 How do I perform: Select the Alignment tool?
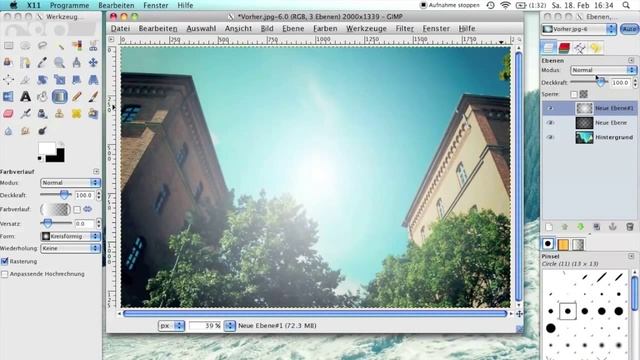coord(8,80)
